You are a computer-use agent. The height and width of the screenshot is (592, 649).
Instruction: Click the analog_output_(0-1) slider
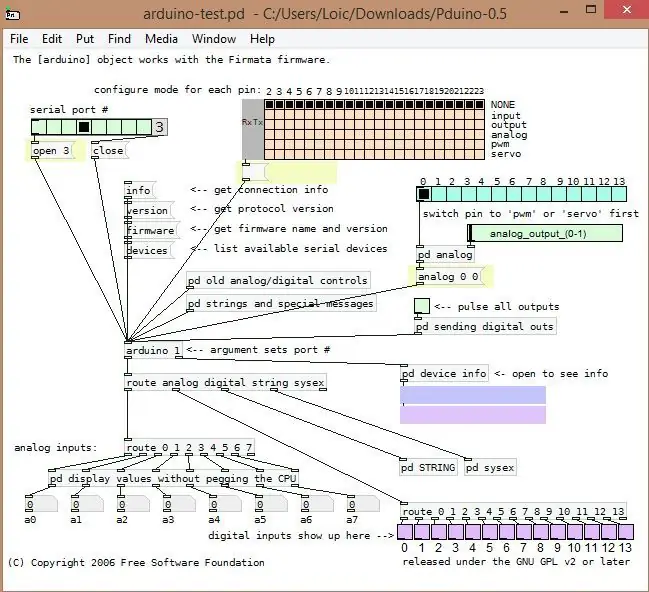(545, 233)
